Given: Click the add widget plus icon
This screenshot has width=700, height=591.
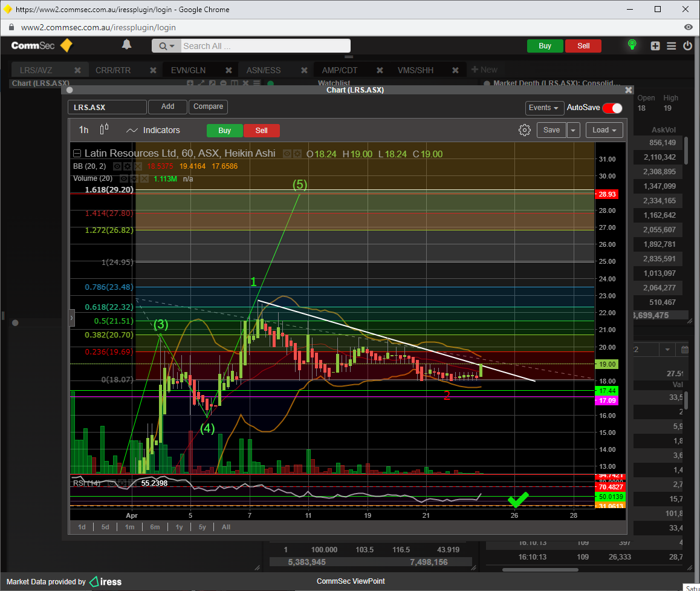Looking at the screenshot, I should coord(655,46).
